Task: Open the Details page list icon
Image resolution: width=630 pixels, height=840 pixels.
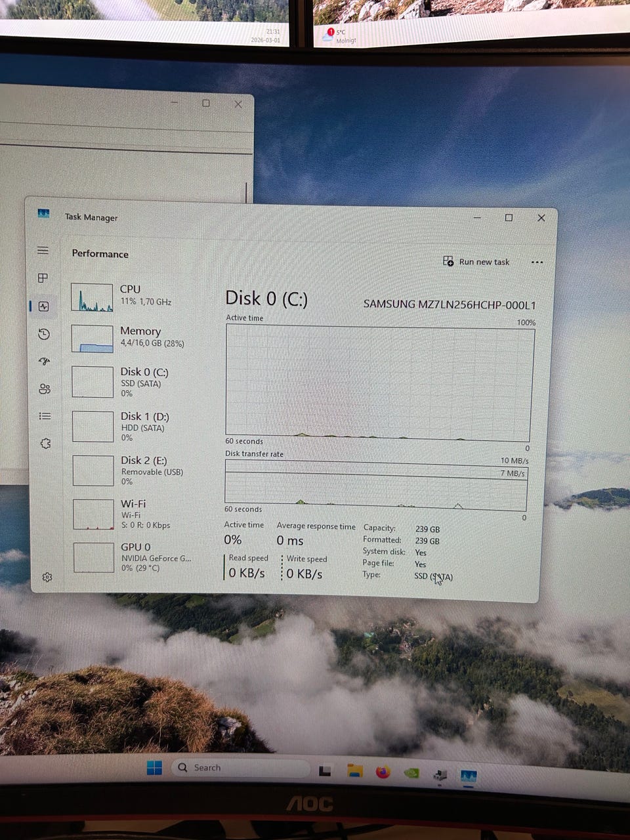Action: 45,416
